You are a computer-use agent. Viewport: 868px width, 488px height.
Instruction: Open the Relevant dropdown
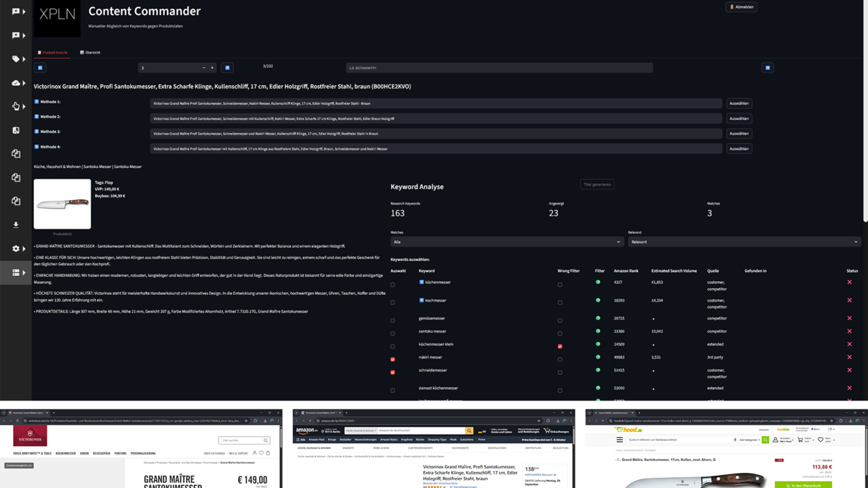click(744, 242)
